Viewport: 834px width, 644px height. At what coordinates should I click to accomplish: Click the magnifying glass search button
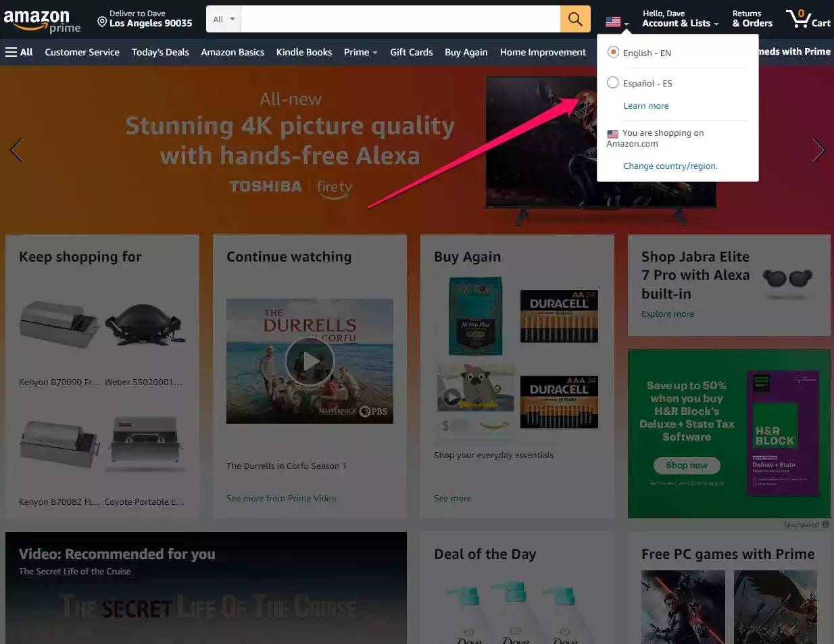click(x=574, y=19)
